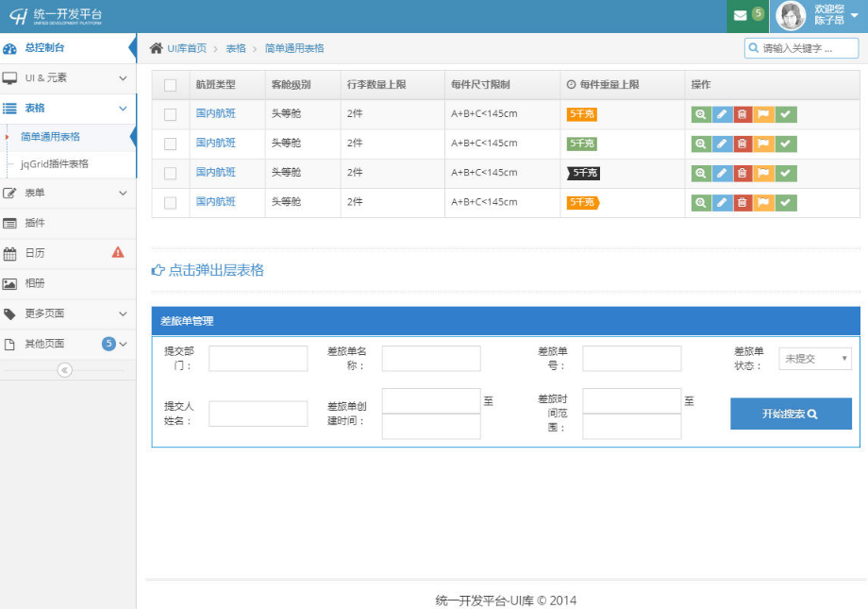Open the view details magnifier icon on first row
Image resolution: width=868 pixels, height=609 pixels.
coord(699,114)
